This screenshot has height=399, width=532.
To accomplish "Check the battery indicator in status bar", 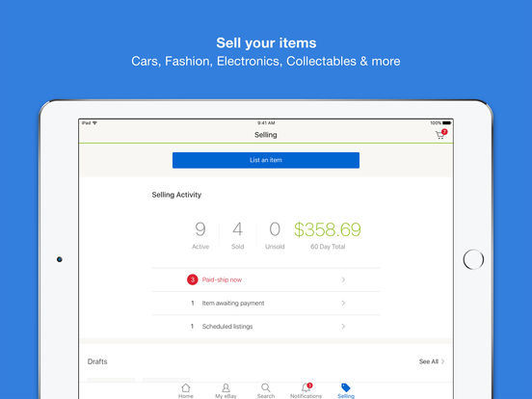I will (x=446, y=122).
